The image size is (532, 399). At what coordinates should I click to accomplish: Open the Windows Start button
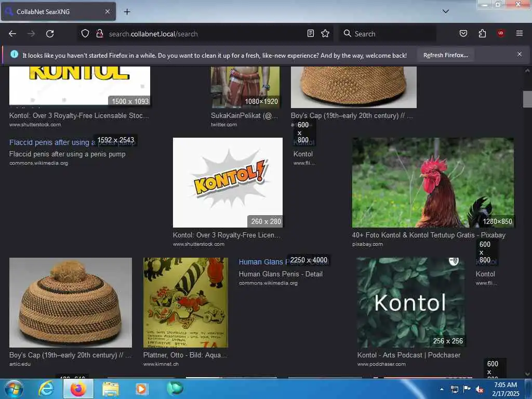tap(14, 389)
